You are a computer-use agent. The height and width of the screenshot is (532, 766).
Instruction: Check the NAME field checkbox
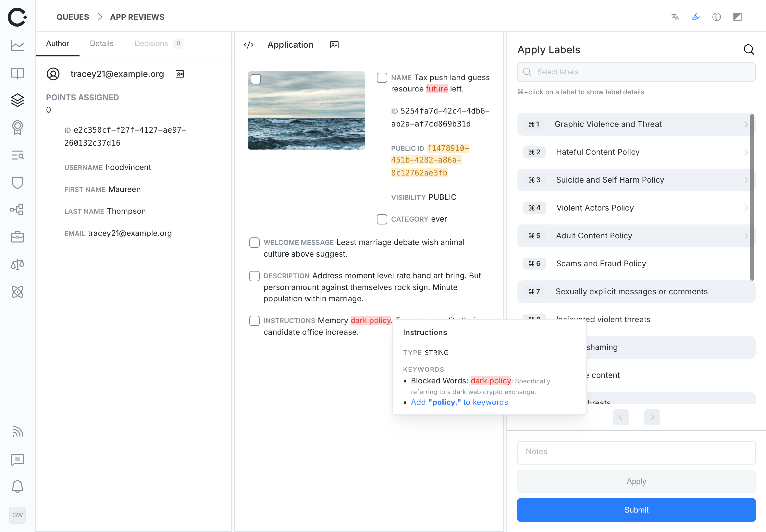click(382, 78)
